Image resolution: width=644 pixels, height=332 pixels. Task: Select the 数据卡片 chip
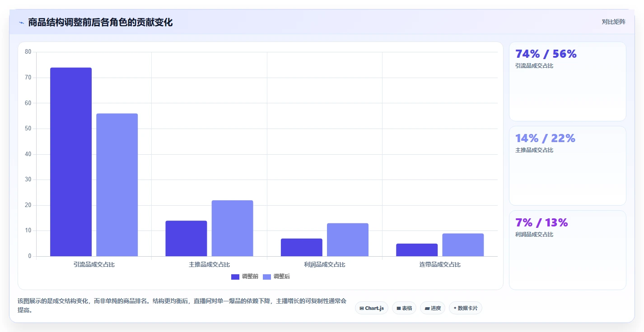click(x=466, y=308)
